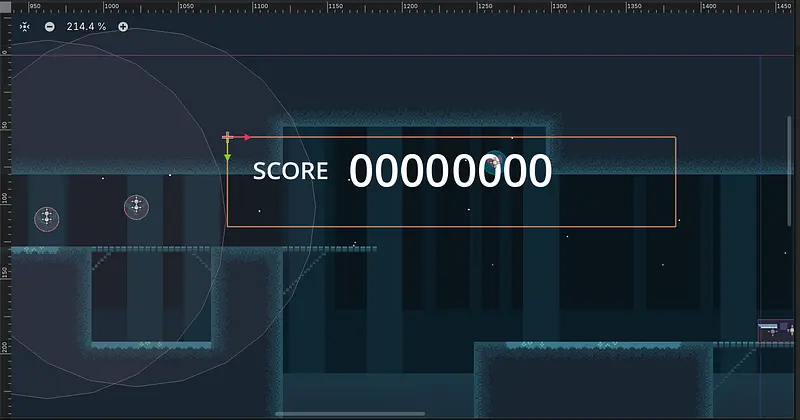Click the top horizontal ruler at 1200
The height and width of the screenshot is (420, 800).
pos(407,6)
